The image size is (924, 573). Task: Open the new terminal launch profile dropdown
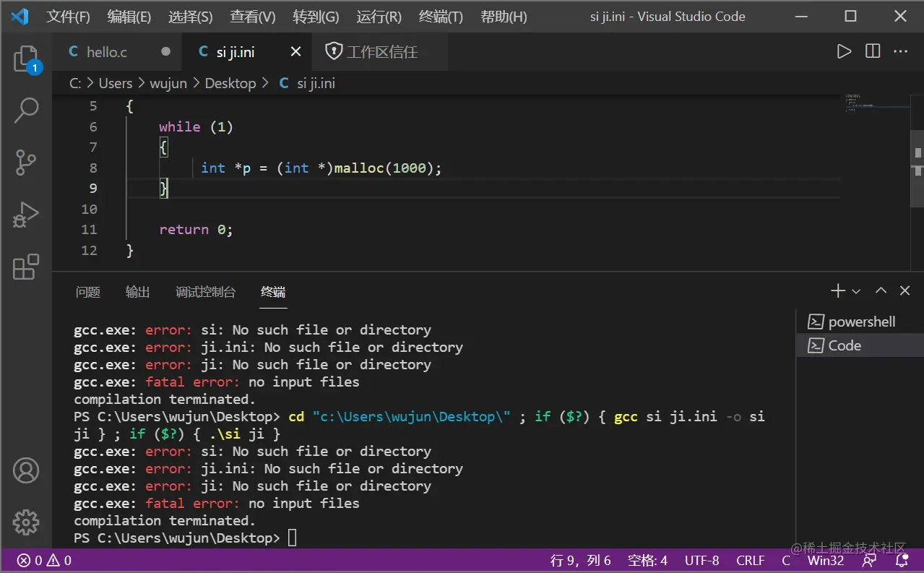coord(856,291)
